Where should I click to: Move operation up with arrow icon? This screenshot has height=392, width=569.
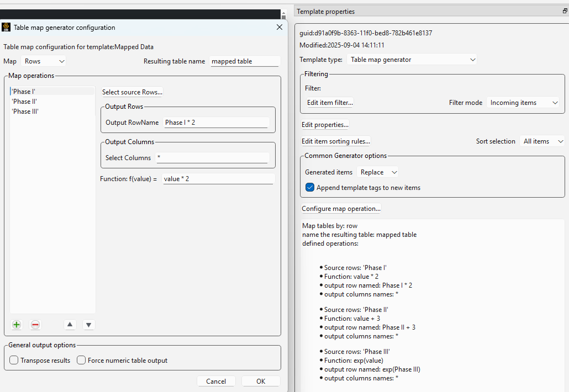click(70, 325)
